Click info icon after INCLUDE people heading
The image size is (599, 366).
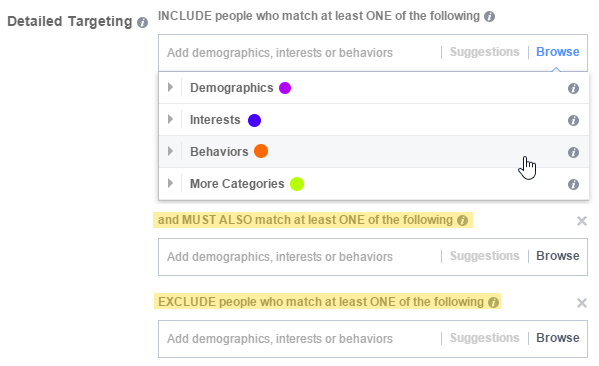pos(489,16)
